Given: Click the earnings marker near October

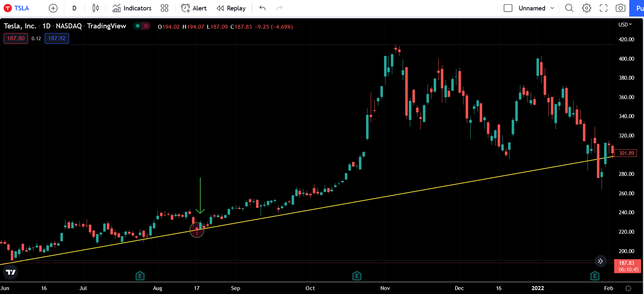Looking at the screenshot, I should point(356,276).
